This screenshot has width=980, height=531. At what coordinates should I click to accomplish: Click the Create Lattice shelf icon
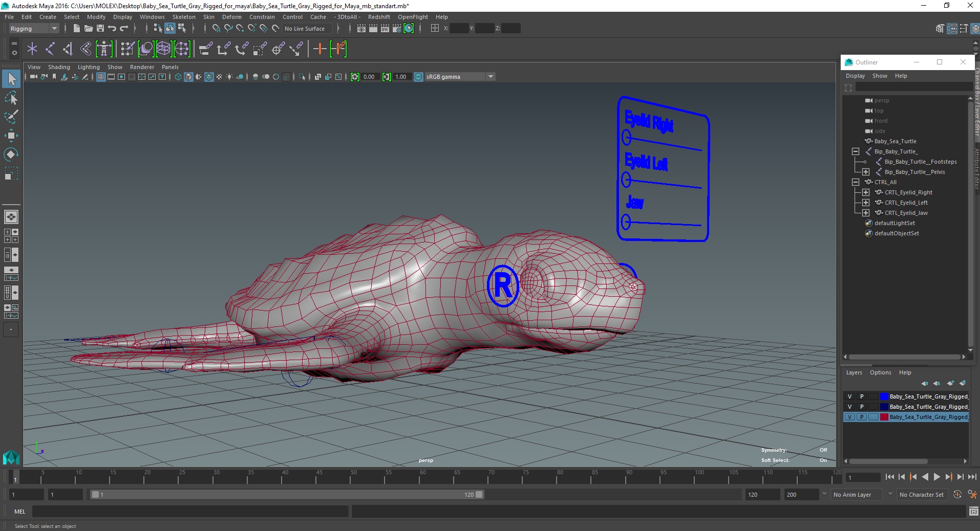[x=163, y=49]
